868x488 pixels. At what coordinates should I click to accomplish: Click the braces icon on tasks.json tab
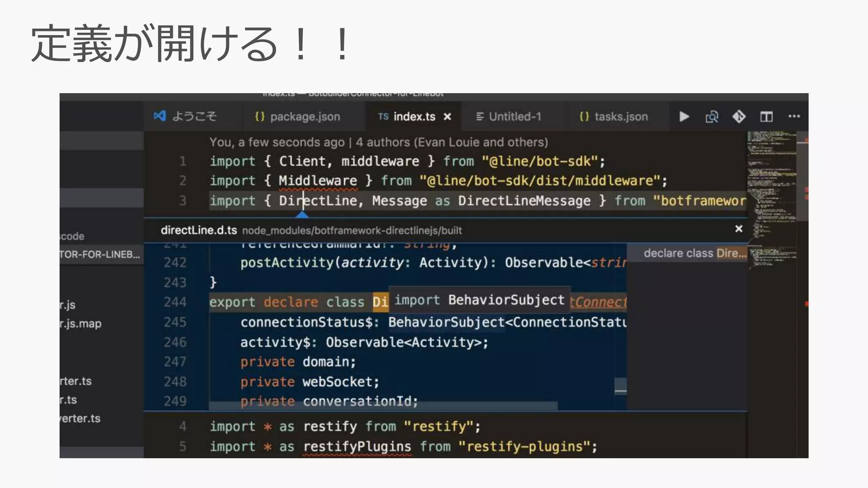click(584, 116)
